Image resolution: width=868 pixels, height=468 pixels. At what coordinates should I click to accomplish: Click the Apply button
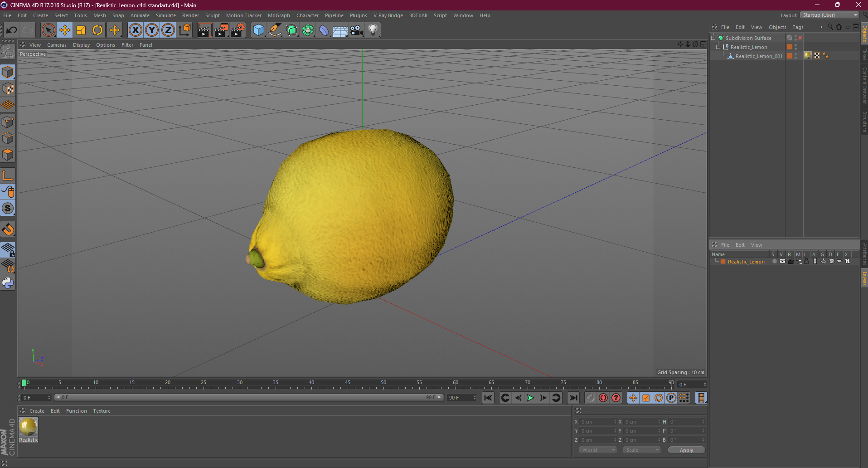pyautogui.click(x=686, y=450)
